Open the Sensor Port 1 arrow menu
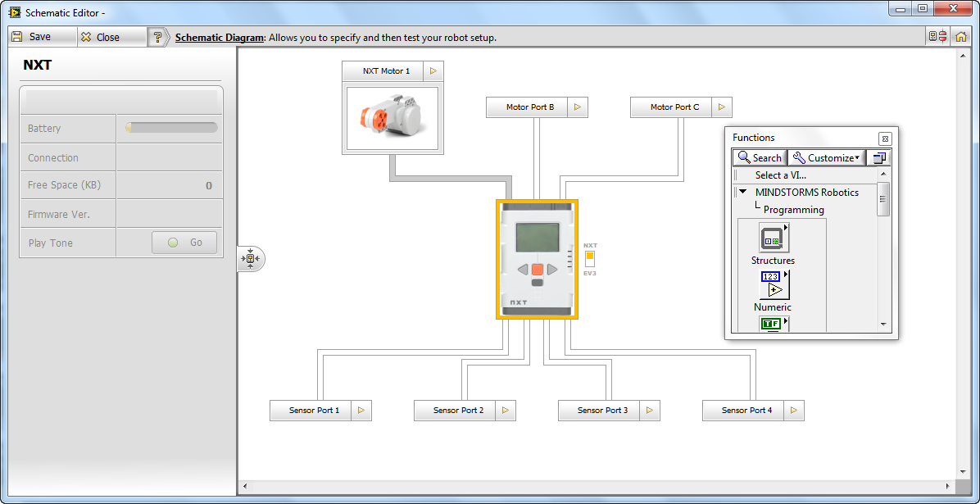Image resolution: width=980 pixels, height=504 pixels. [x=361, y=411]
